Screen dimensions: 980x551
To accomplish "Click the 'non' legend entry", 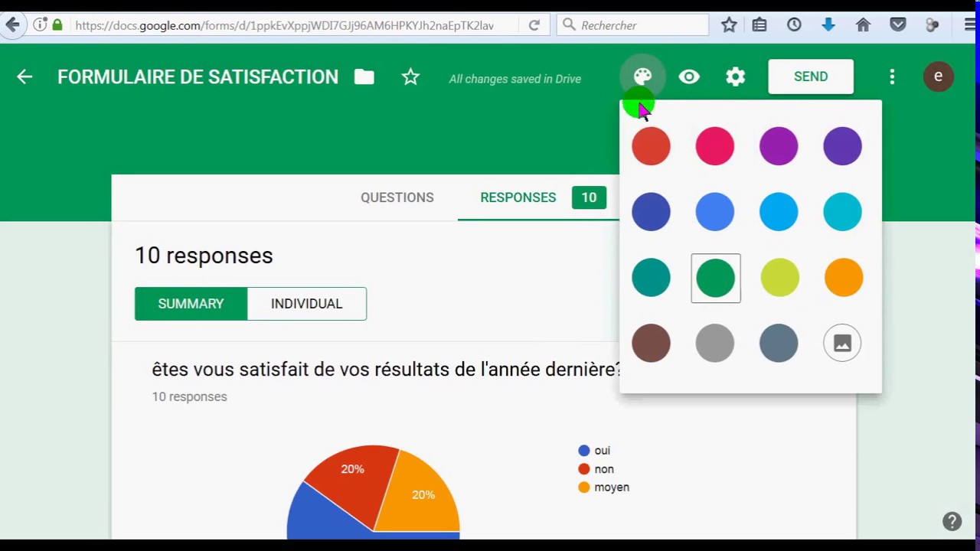I will click(x=596, y=469).
